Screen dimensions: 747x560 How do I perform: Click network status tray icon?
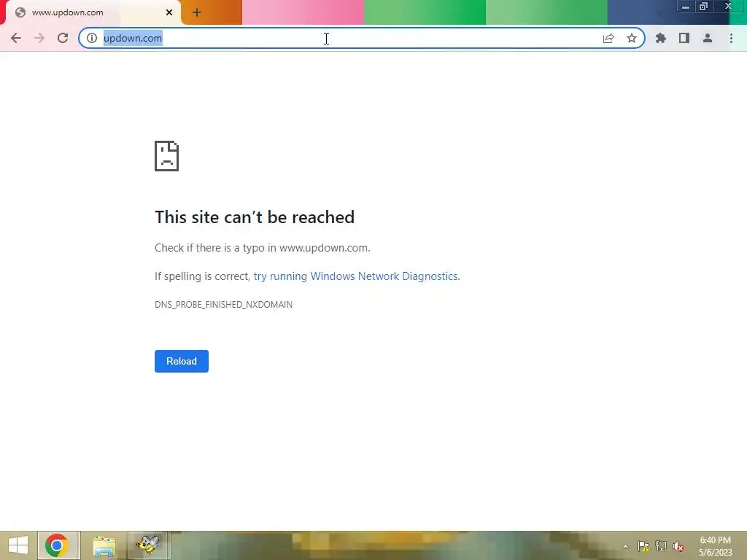pos(661,546)
